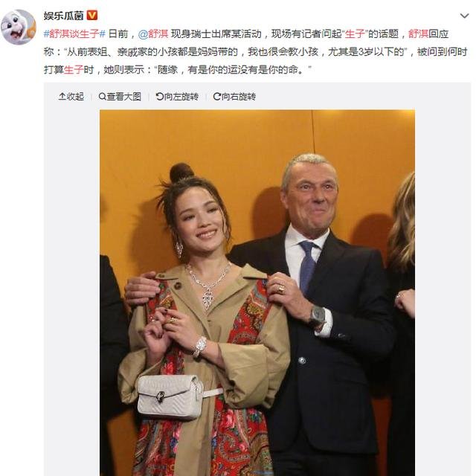Click 查看大图 to view full image
Image resolution: width=476 pixels, height=476 pixels.
coord(120,97)
